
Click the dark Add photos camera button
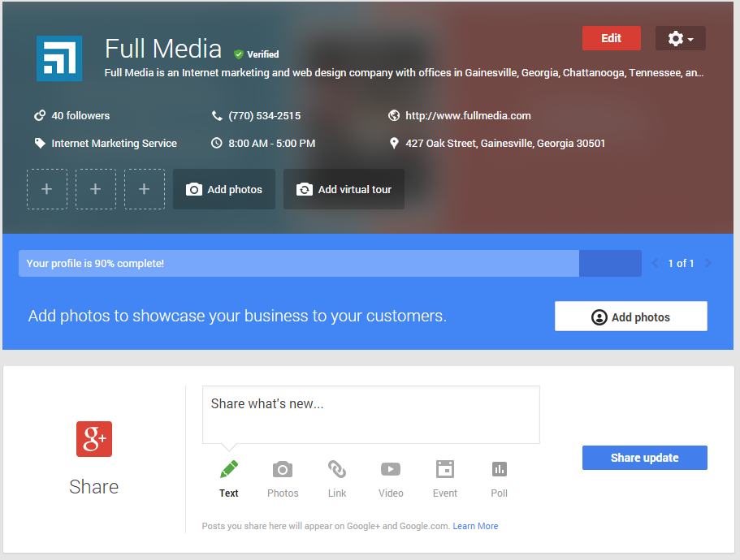pos(224,189)
